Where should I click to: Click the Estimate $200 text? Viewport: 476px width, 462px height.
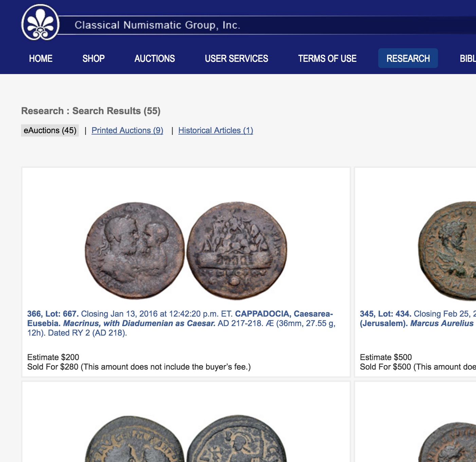(x=53, y=357)
